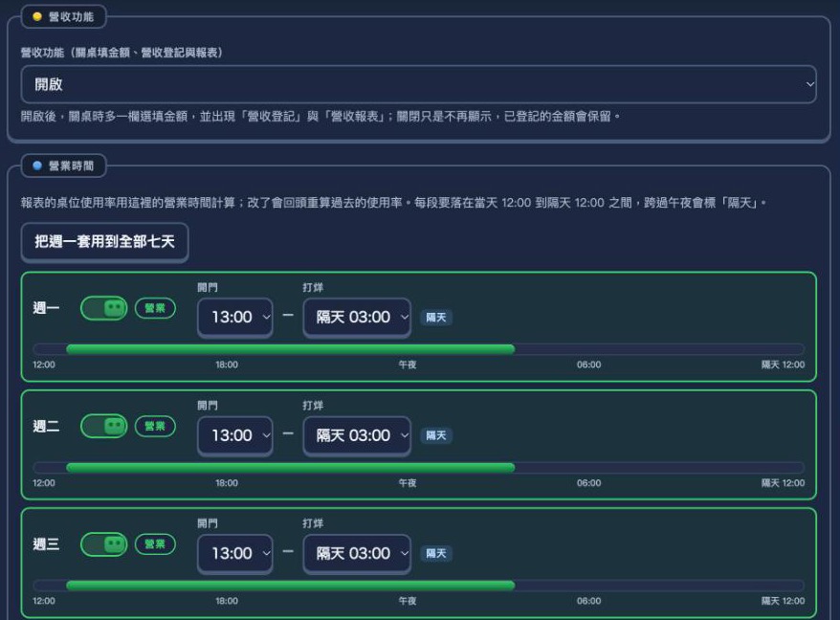Toggle the 週一 business switch
Viewport: 840px width, 620px height.
[x=104, y=308]
